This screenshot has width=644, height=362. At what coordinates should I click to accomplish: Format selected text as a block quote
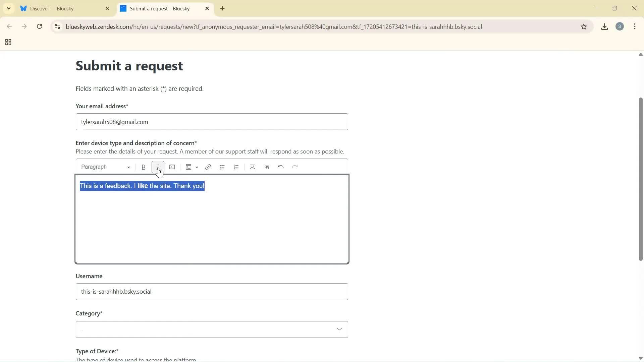(267, 167)
